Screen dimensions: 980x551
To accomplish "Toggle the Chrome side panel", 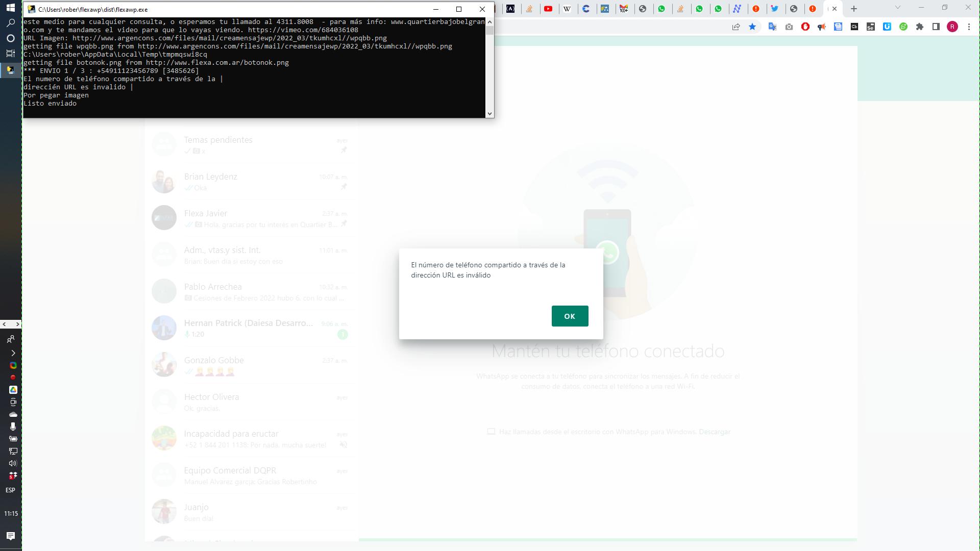I will click(x=936, y=27).
